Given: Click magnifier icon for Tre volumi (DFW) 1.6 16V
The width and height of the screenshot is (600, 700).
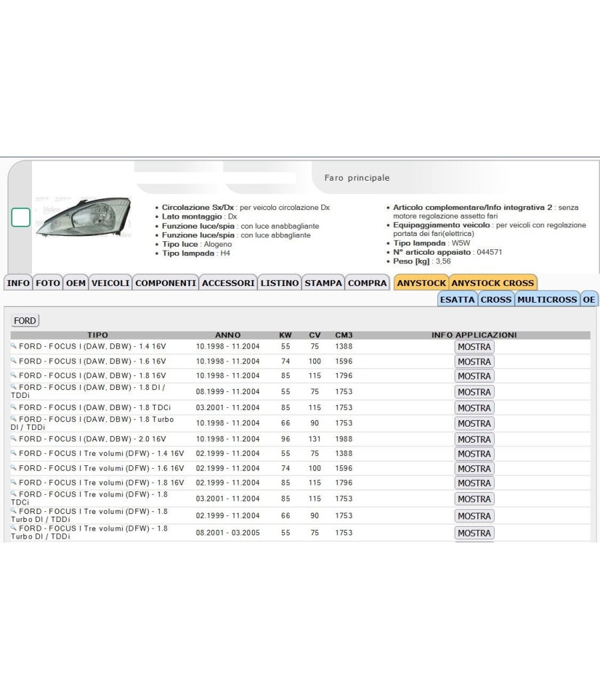Looking at the screenshot, I should point(14,467).
